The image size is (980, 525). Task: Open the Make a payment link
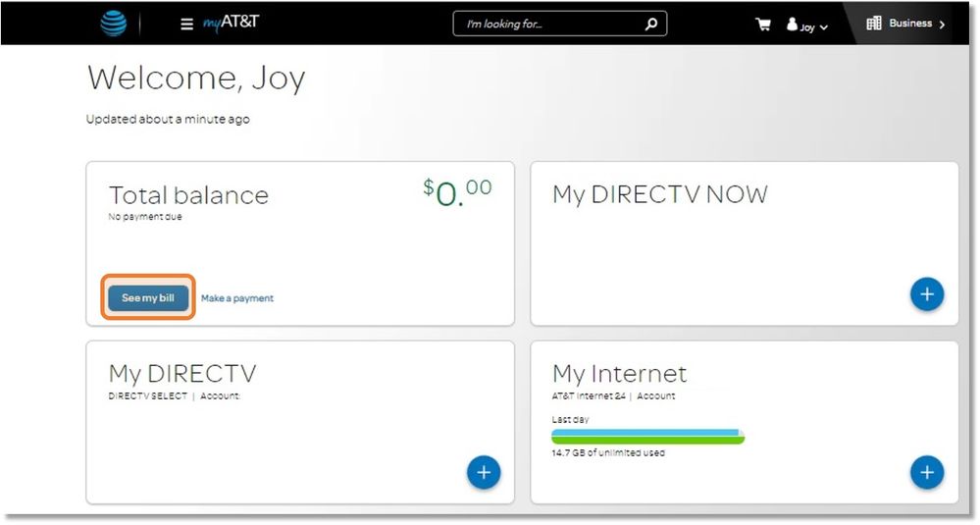237,298
